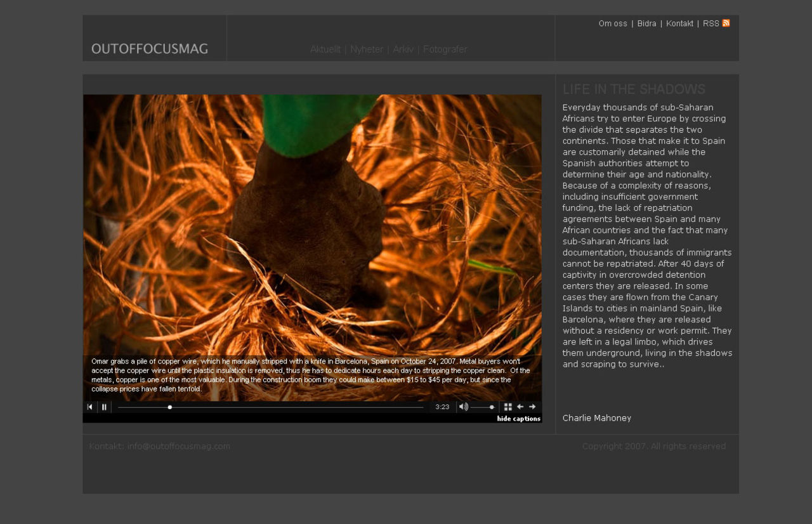The width and height of the screenshot is (812, 524).
Task: Open the Aktuellt menu item
Action: tap(325, 49)
